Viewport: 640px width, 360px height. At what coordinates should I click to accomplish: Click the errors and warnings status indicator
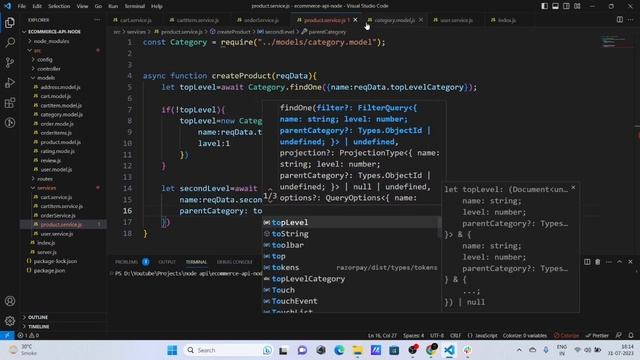pyautogui.click(x=28, y=336)
